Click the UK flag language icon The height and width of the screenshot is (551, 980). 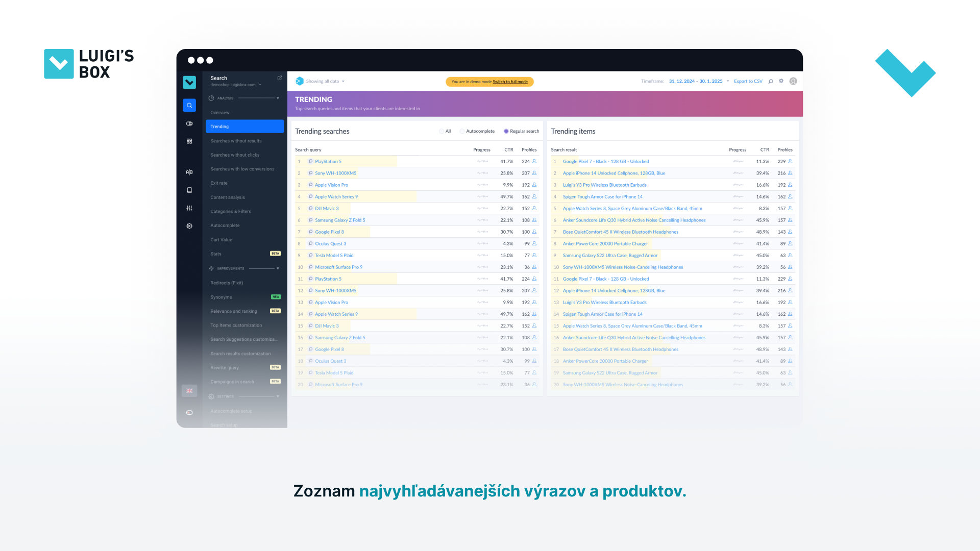point(189,391)
